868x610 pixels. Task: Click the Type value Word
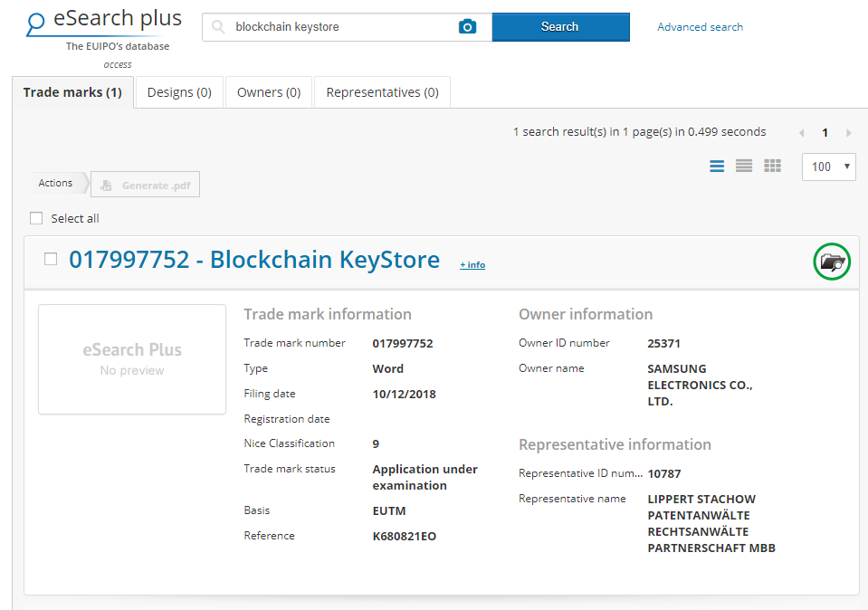387,368
